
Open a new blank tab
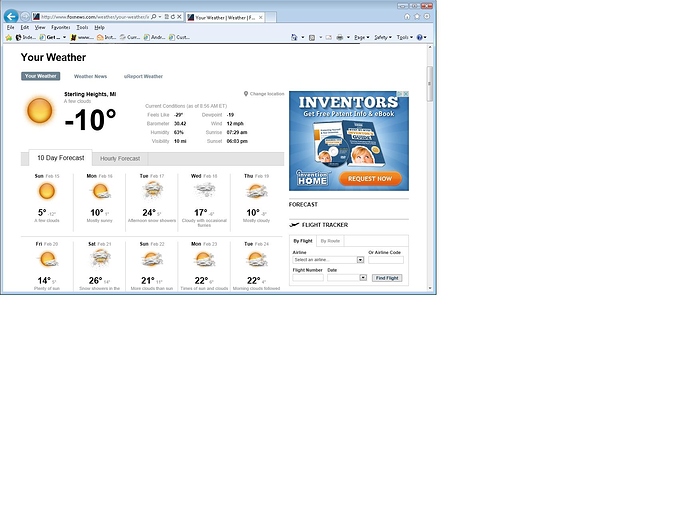(271, 17)
